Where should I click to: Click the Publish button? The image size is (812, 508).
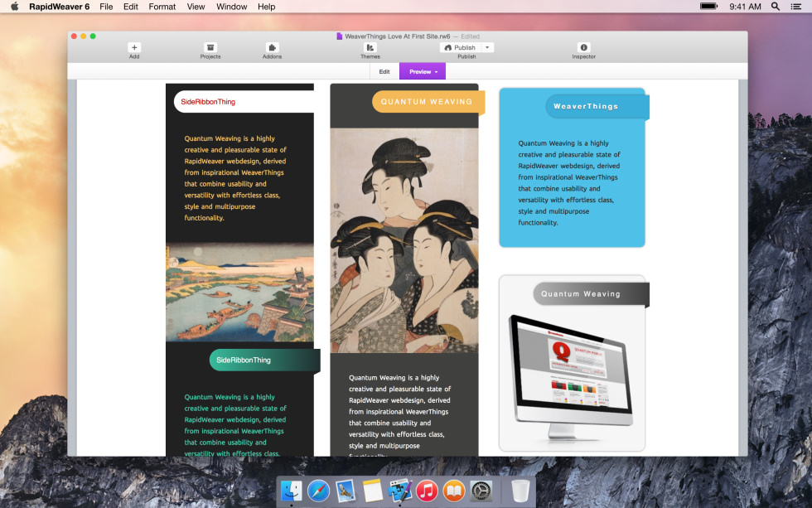click(460, 47)
